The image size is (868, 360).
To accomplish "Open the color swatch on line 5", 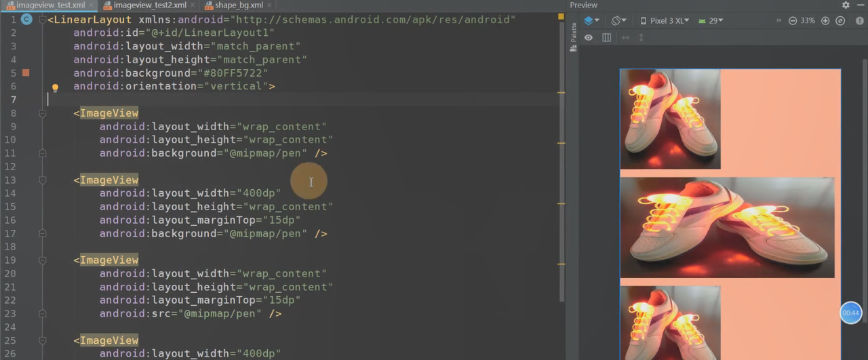I will (26, 73).
